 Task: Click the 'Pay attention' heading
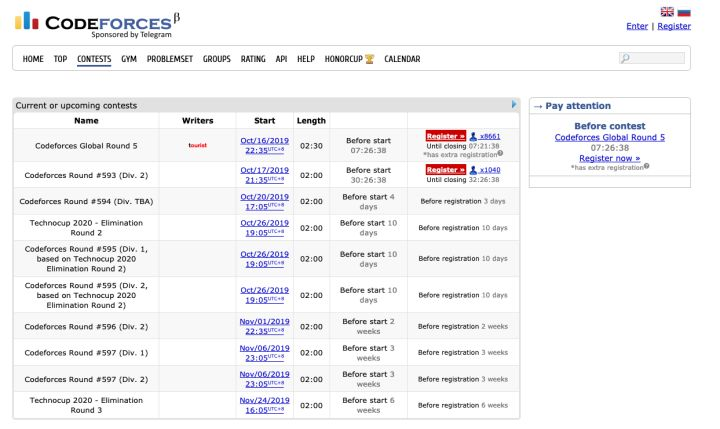tap(578, 106)
